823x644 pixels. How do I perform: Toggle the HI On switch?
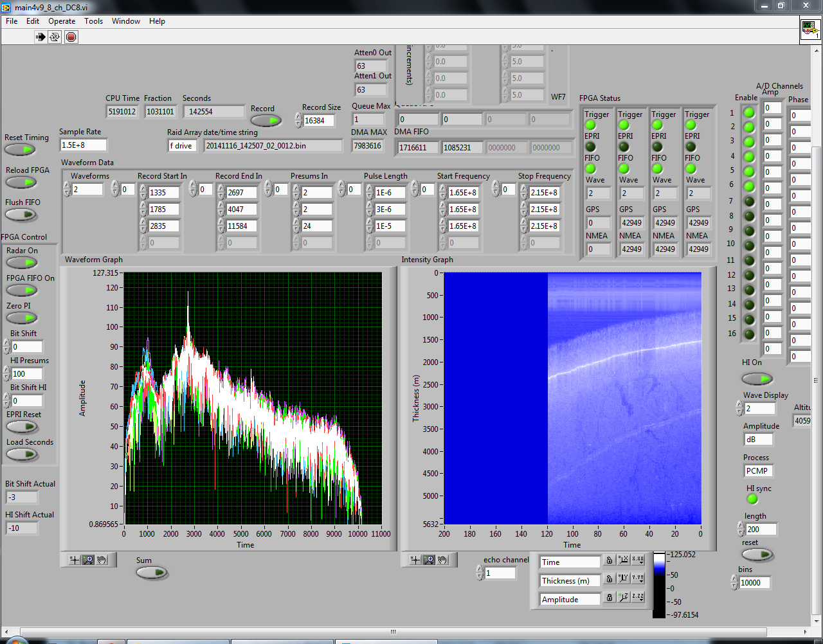pyautogui.click(x=757, y=379)
